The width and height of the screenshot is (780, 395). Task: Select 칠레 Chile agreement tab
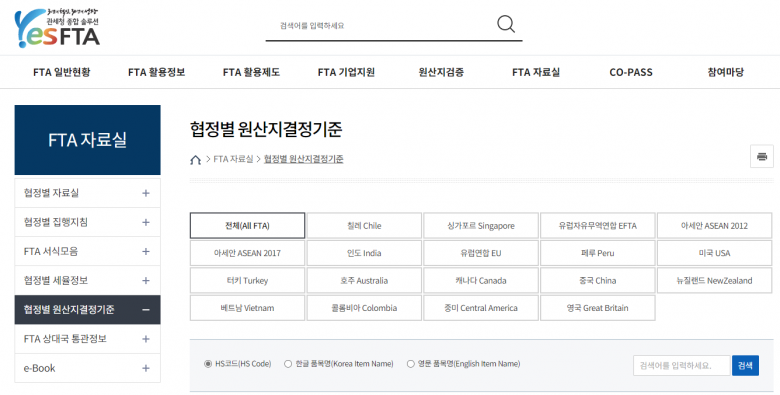(x=364, y=225)
